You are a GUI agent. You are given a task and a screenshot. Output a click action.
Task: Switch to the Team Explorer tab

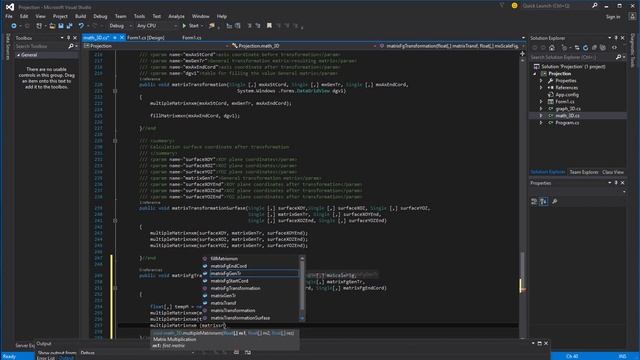click(583, 172)
